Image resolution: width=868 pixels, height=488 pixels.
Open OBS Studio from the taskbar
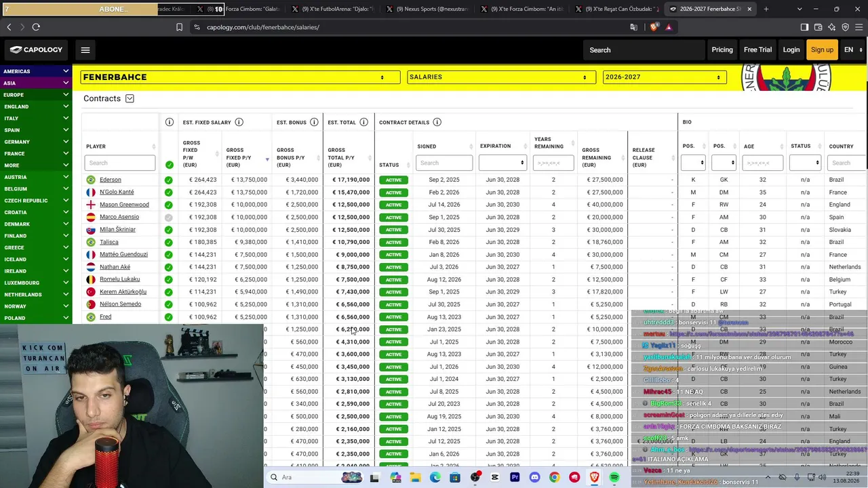tap(475, 477)
